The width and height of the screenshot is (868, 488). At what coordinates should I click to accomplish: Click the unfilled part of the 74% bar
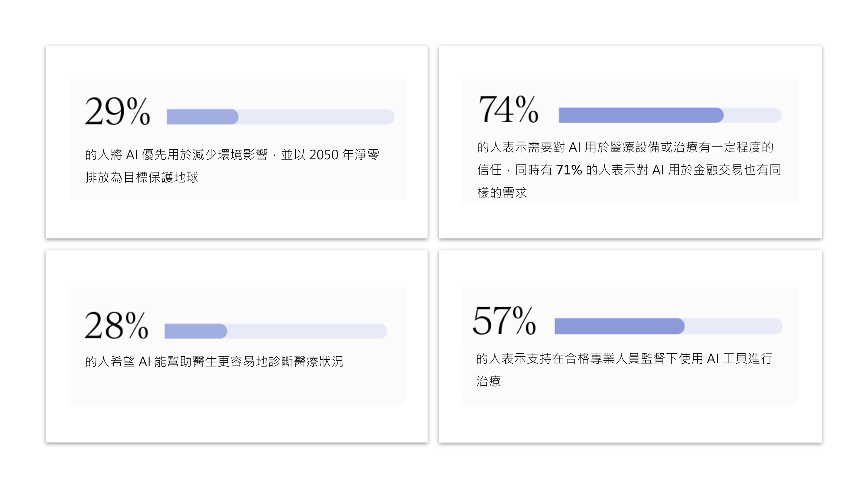[x=753, y=115]
